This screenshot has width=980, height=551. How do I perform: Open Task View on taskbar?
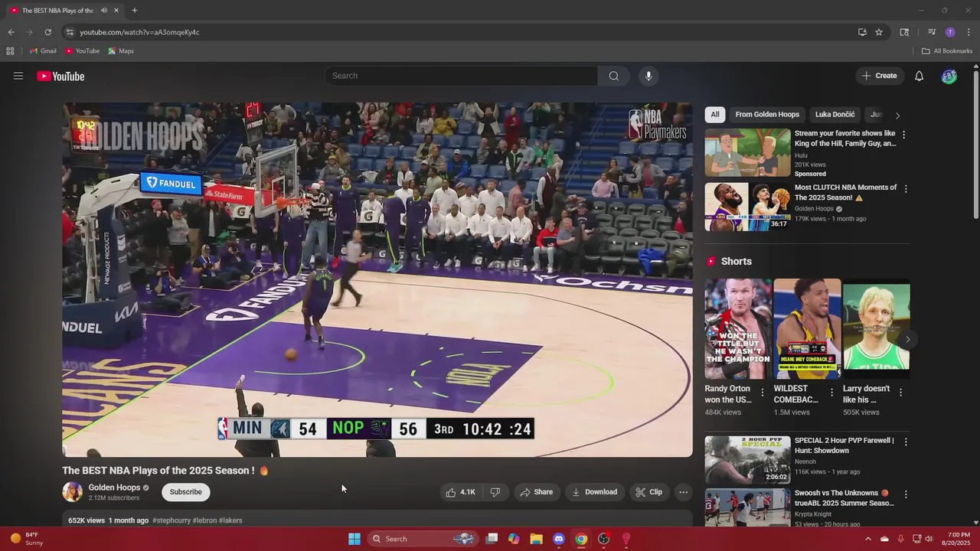point(492,539)
